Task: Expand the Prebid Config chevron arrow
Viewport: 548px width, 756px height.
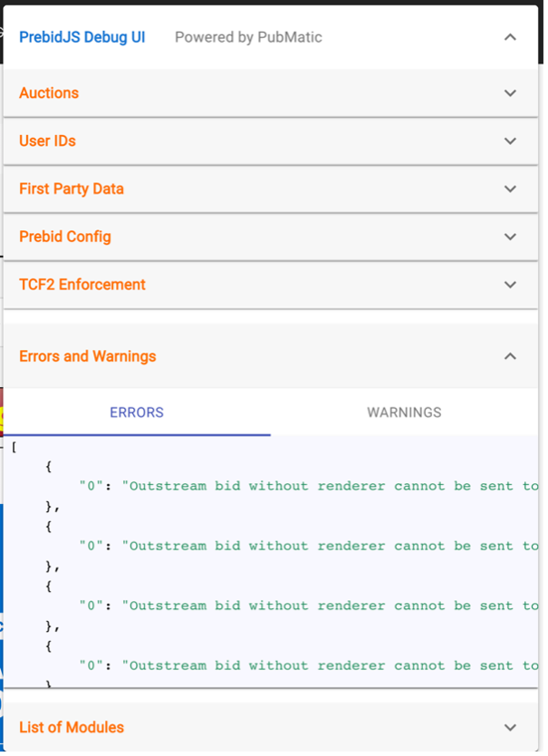Action: click(510, 237)
